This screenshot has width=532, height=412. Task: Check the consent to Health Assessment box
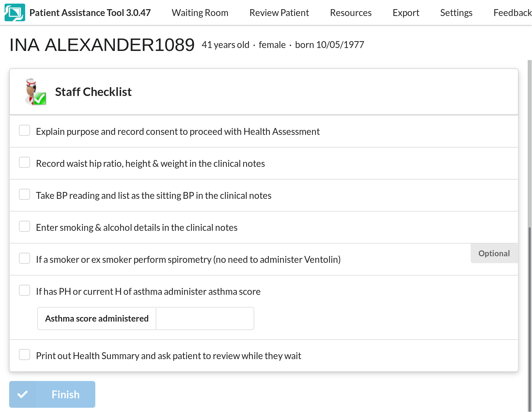24,130
